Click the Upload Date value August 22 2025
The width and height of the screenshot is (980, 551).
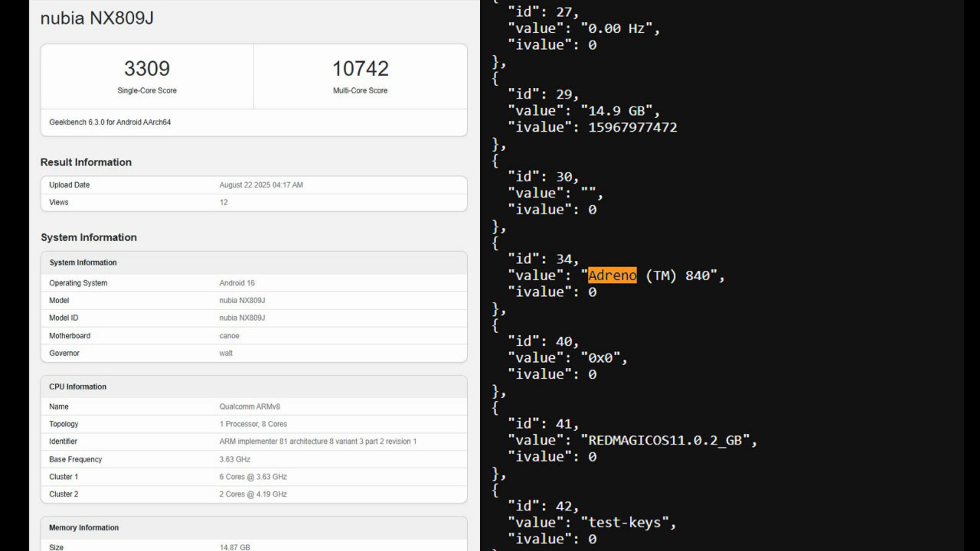point(261,185)
